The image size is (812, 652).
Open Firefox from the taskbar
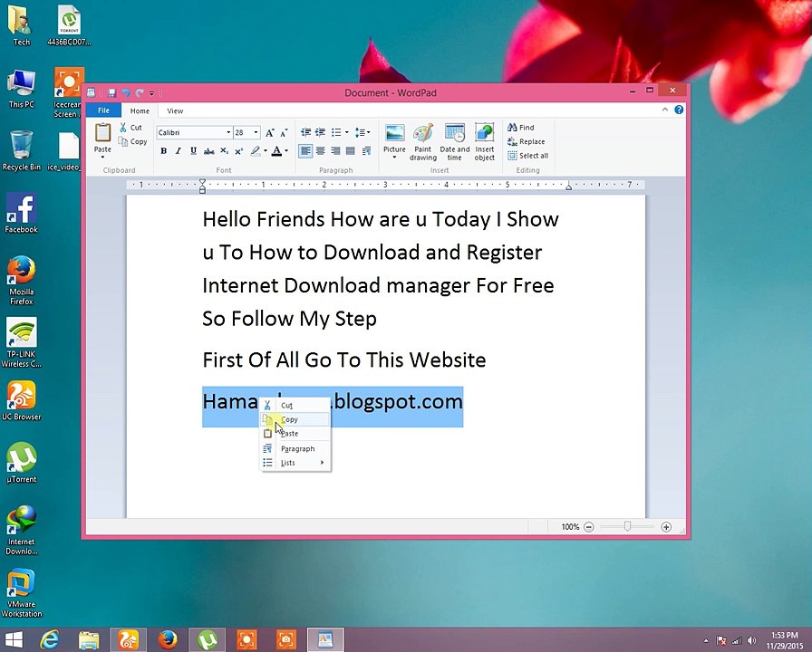coord(168,640)
